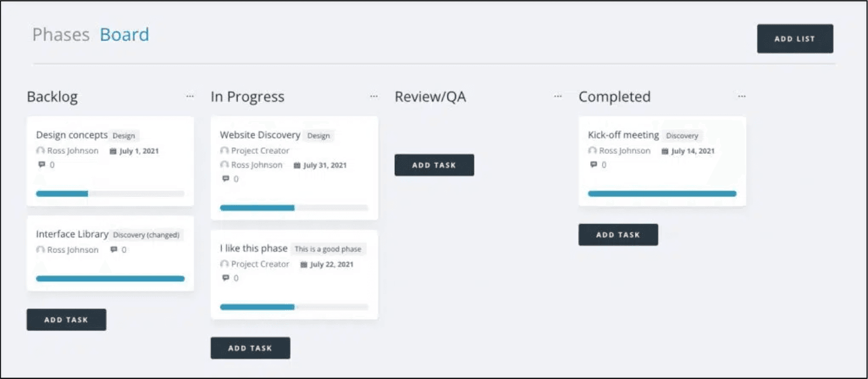This screenshot has height=379, width=868.
Task: Click the calendar icon beside July 14, 2021
Action: click(x=664, y=151)
